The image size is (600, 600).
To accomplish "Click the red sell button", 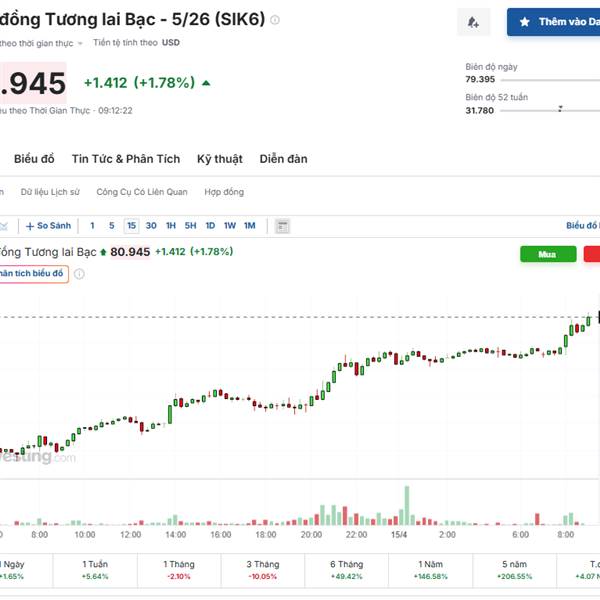I will coord(592,254).
